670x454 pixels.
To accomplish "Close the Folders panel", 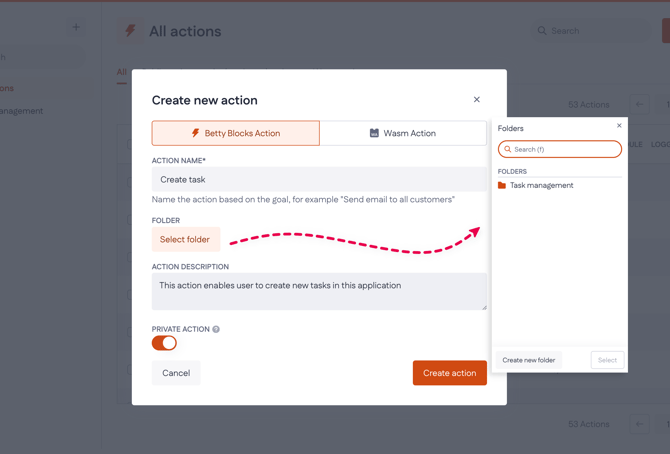I will (619, 126).
